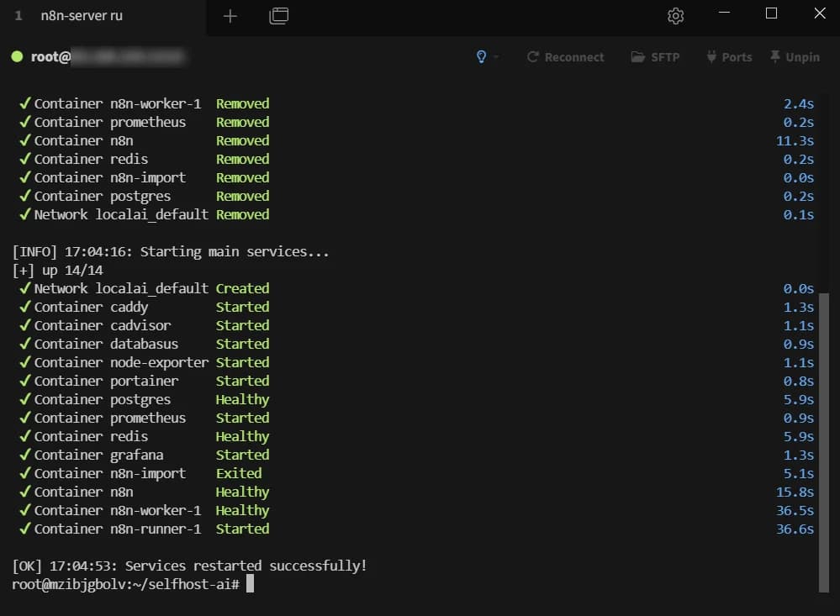Click the green connection status dot

[x=17, y=57]
